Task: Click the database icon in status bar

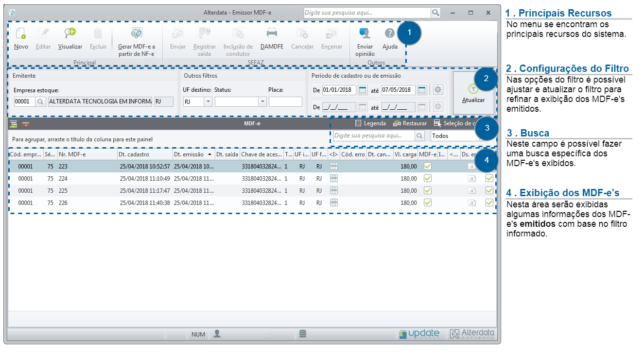Action: (303, 334)
